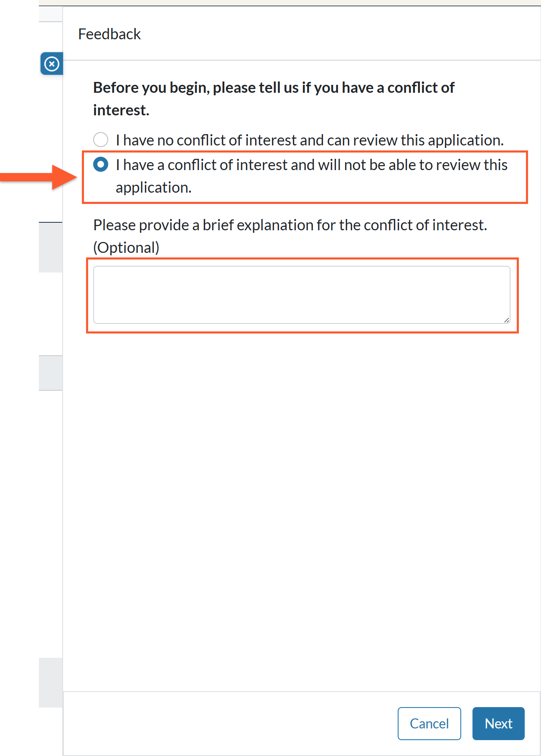
Task: Close the Feedback panel with the X icon
Action: coord(52,64)
